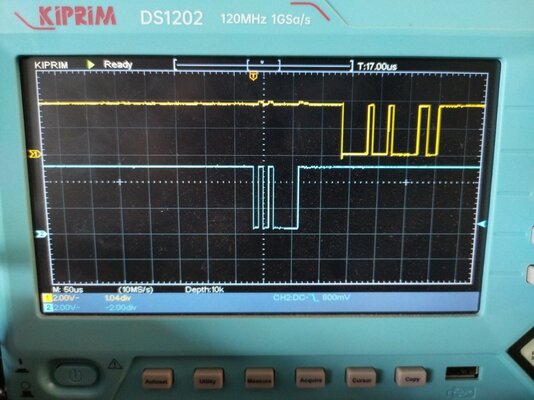Click the orange trigger position marker T
The image size is (534, 400).
pos(253,76)
